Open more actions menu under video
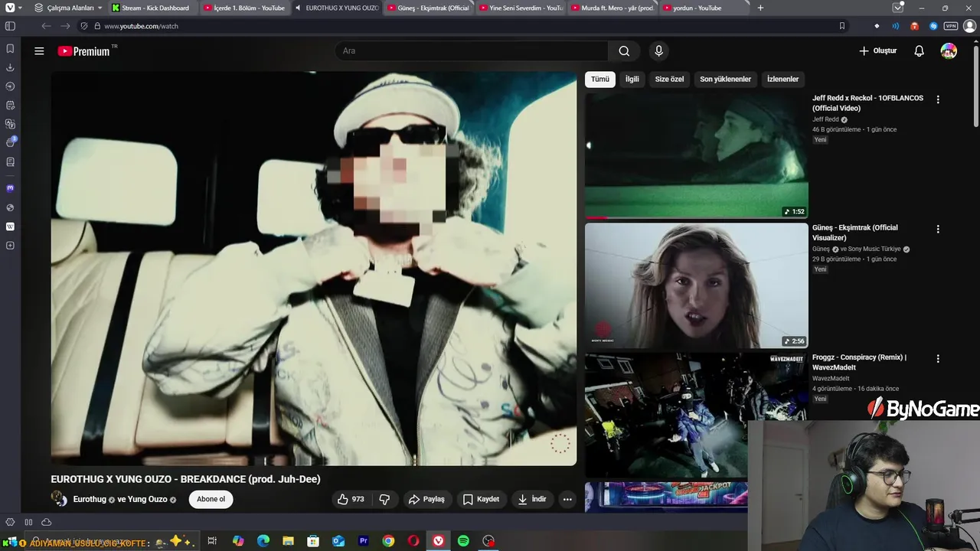Image resolution: width=980 pixels, height=551 pixels. 567,499
